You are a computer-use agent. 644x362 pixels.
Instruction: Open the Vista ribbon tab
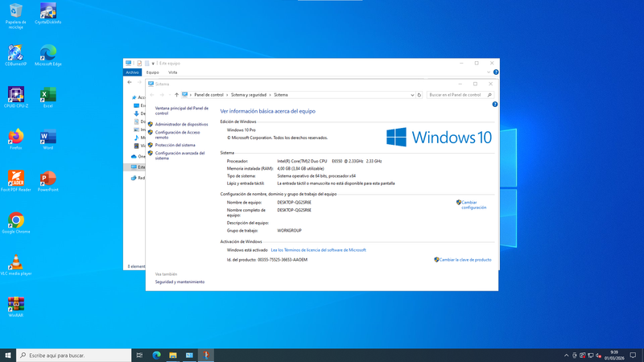click(x=172, y=72)
